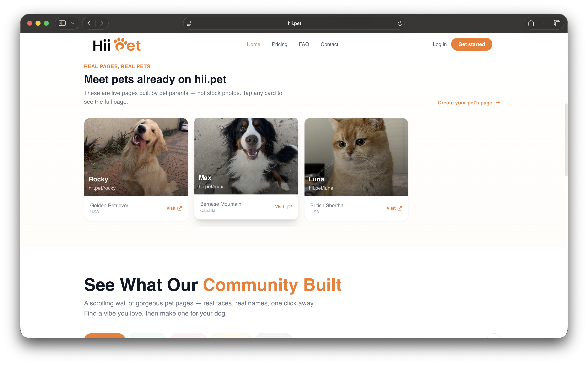Add a new tab with plus icon
This screenshot has width=588, height=365.
544,23
